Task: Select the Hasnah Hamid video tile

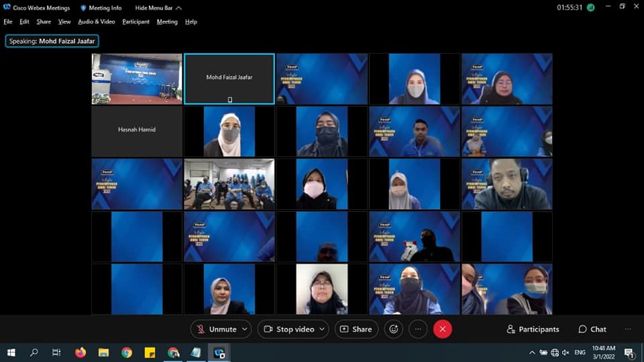Action: coord(137,130)
